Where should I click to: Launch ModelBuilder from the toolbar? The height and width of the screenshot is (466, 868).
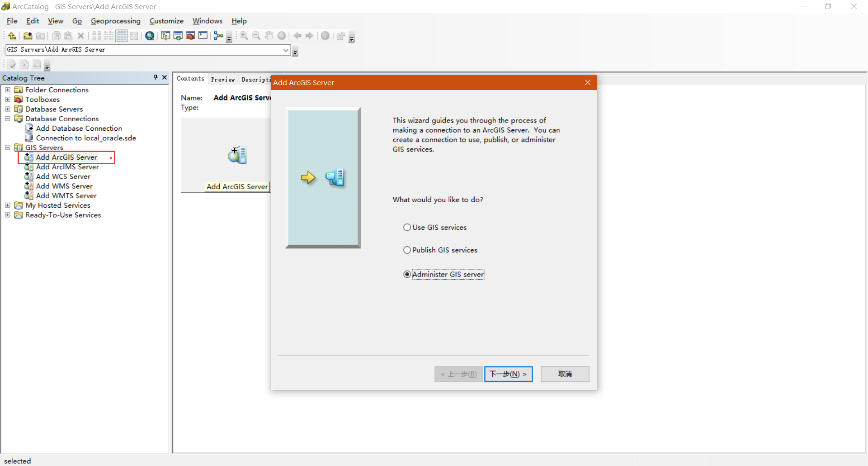tap(219, 36)
